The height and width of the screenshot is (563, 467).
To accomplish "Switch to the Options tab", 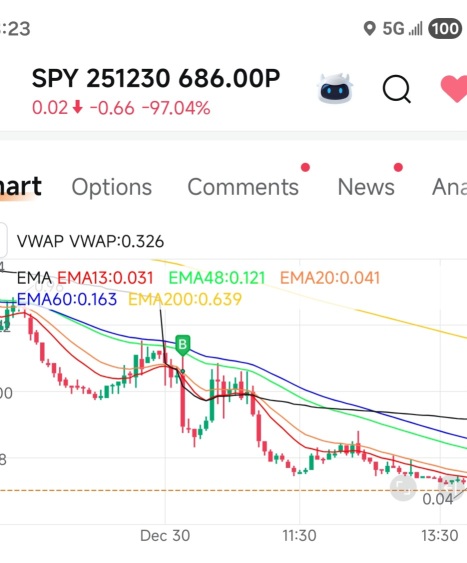I will click(x=112, y=187).
